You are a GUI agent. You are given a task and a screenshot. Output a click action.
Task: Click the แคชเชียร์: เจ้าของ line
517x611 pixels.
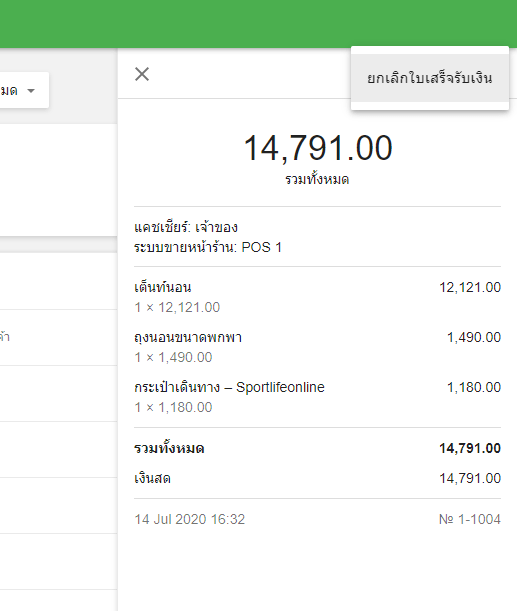pyautogui.click(x=186, y=227)
